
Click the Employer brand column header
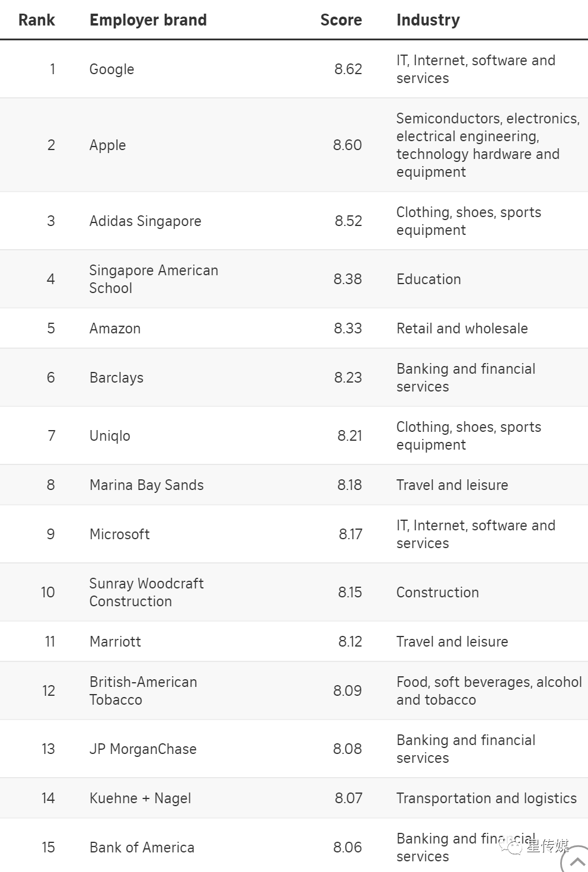pos(148,20)
